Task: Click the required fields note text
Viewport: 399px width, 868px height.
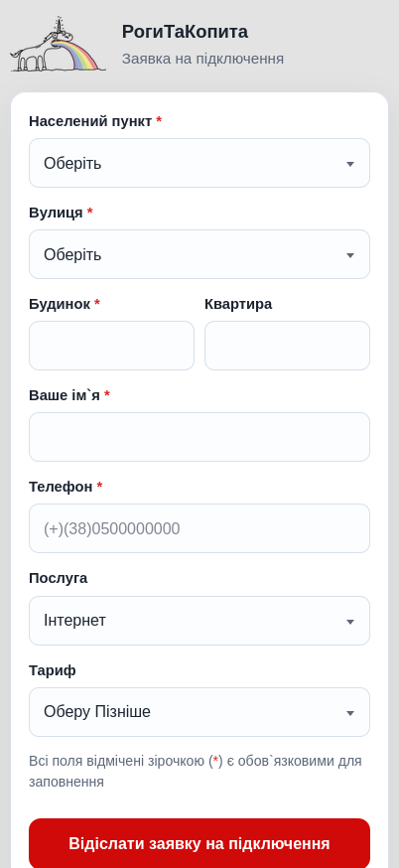Action: pos(196,772)
